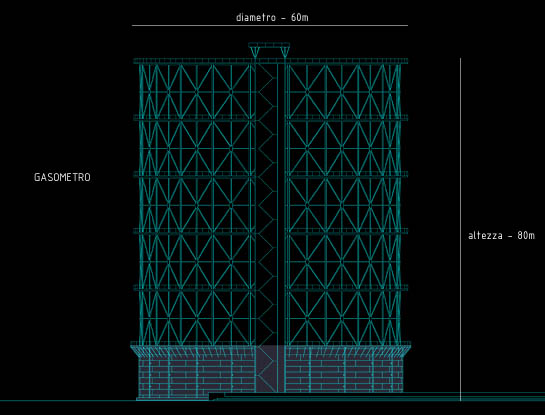Viewport: 545px width, 415px height.
Task: Click the right lattice truss frame section
Action: pyautogui.click(x=343, y=204)
